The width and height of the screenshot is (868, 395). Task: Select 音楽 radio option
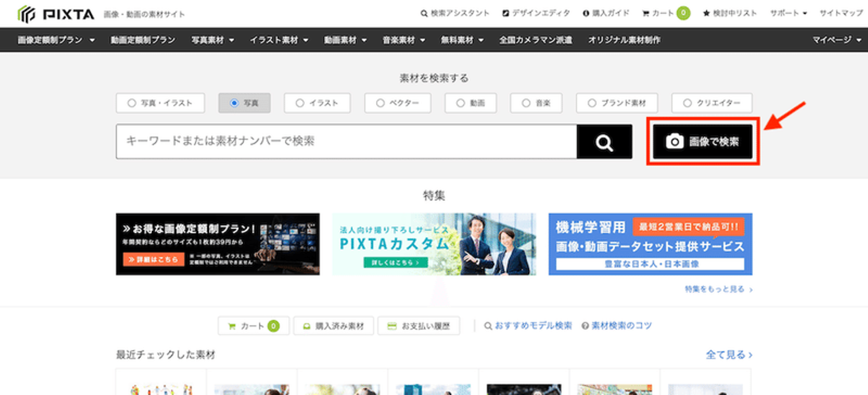click(536, 103)
